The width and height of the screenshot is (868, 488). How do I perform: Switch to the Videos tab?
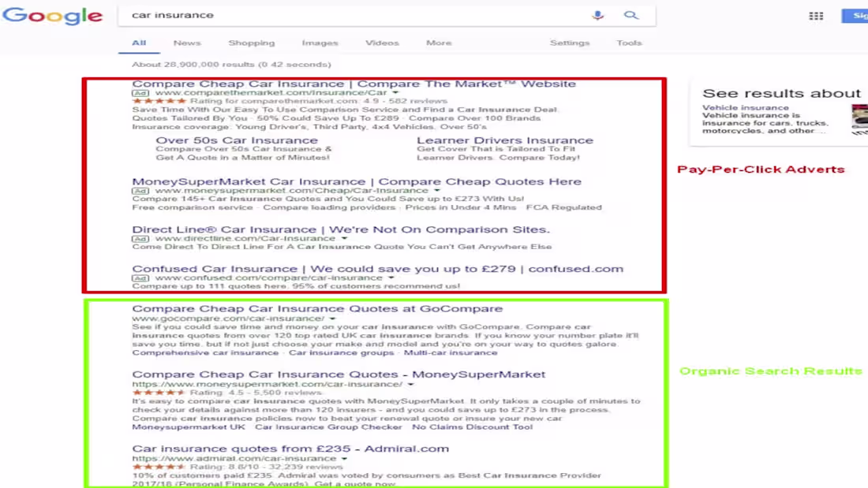[x=382, y=43]
